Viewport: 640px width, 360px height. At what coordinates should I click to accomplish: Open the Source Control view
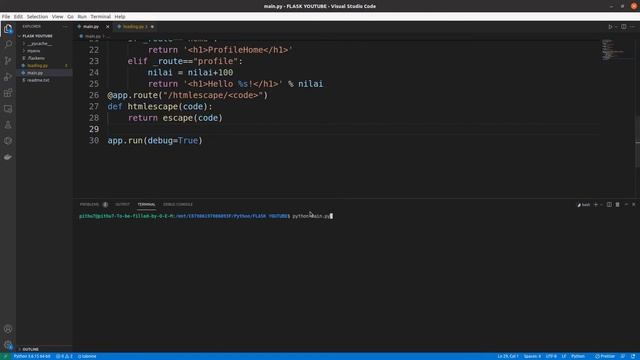(x=8, y=60)
